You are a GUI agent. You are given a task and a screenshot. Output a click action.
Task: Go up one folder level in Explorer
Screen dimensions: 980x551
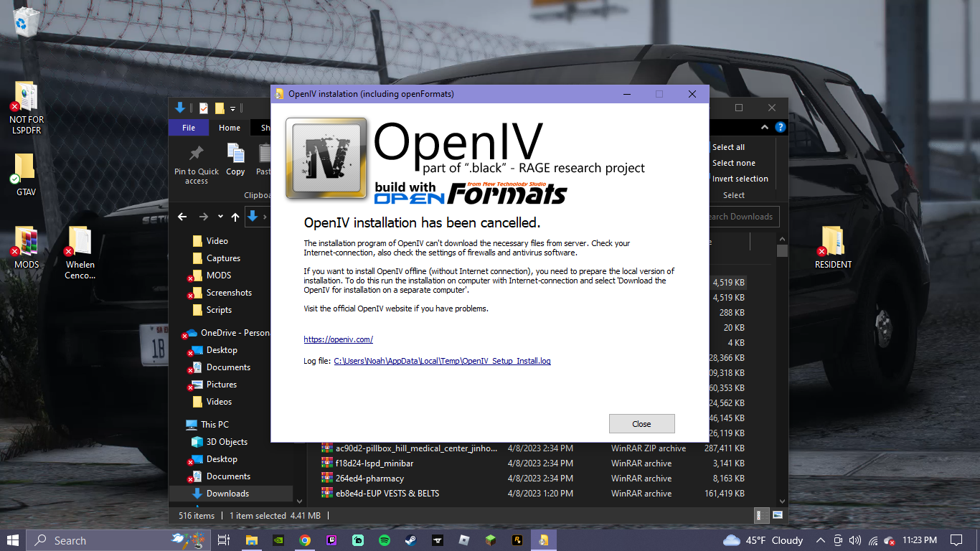click(235, 217)
